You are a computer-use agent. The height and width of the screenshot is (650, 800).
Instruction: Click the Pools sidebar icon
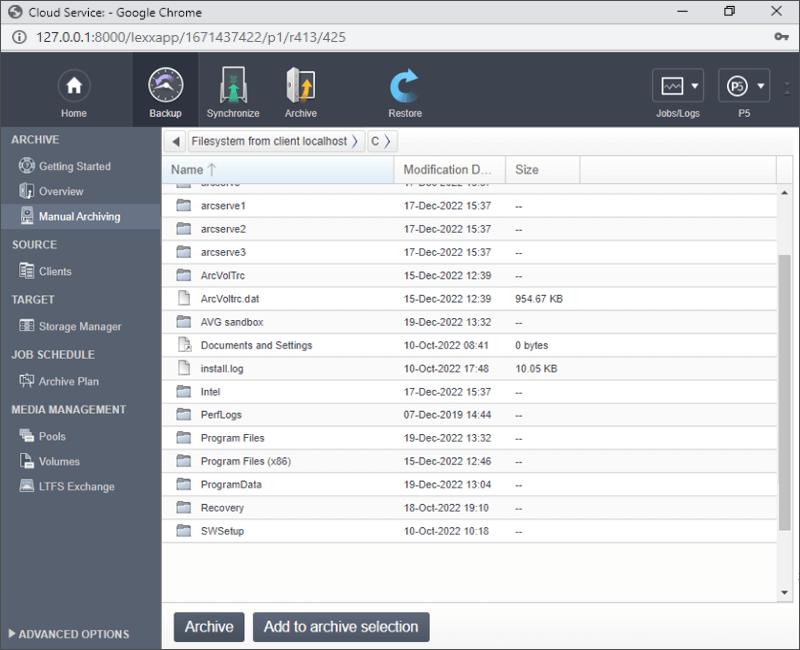pyautogui.click(x=27, y=436)
